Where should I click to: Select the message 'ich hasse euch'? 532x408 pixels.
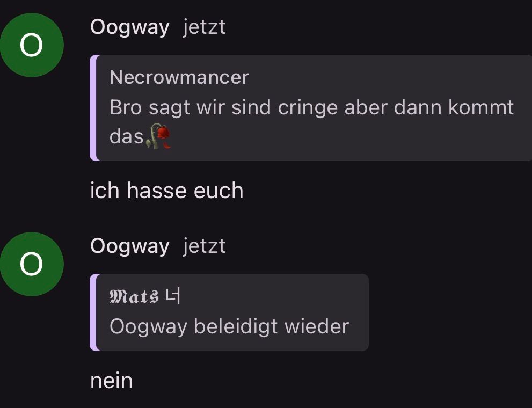[x=166, y=190]
